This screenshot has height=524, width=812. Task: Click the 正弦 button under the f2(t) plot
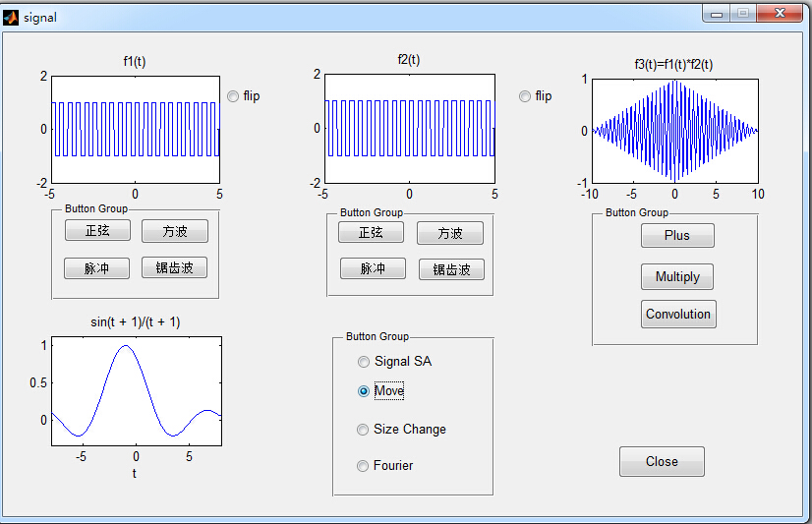pyautogui.click(x=371, y=232)
